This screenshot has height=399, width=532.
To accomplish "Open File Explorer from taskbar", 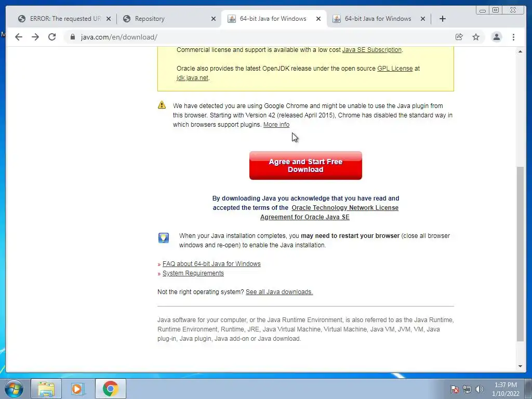I will (46, 389).
